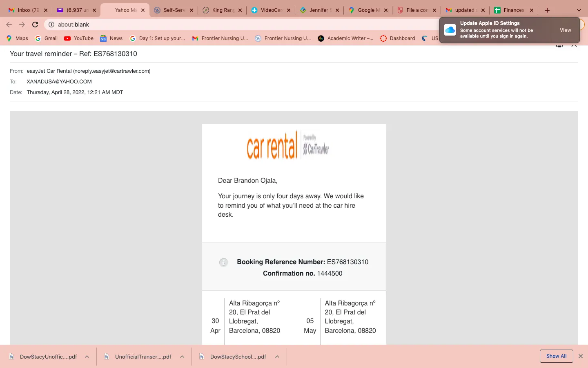
Task: Expand options for UnofficialTranscr pdf download
Action: pyautogui.click(x=182, y=357)
